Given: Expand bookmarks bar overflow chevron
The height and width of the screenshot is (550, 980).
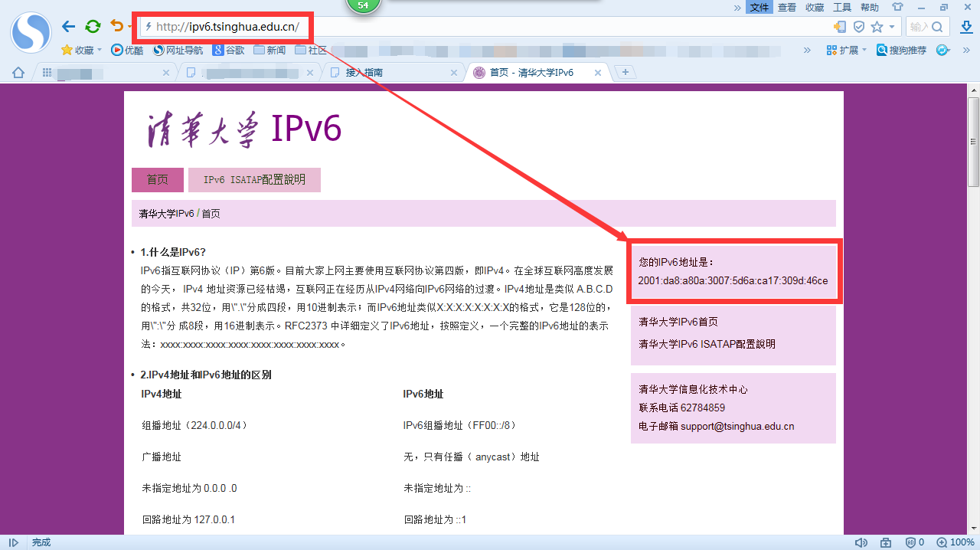Looking at the screenshot, I should (x=806, y=50).
